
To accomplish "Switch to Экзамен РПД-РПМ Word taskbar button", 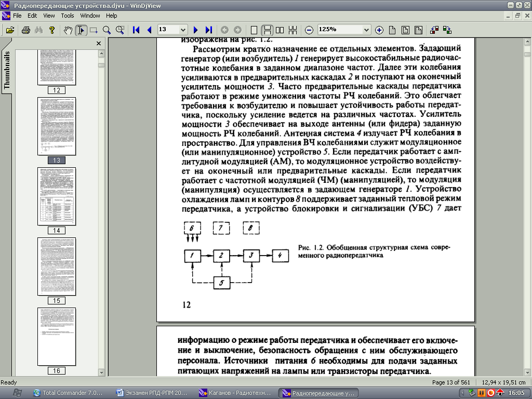I will click(x=151, y=393).
